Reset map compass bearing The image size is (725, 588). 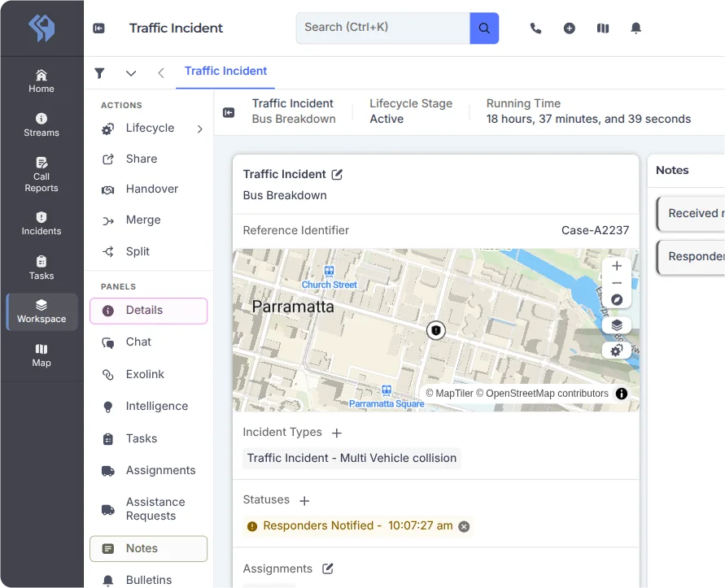(616, 300)
